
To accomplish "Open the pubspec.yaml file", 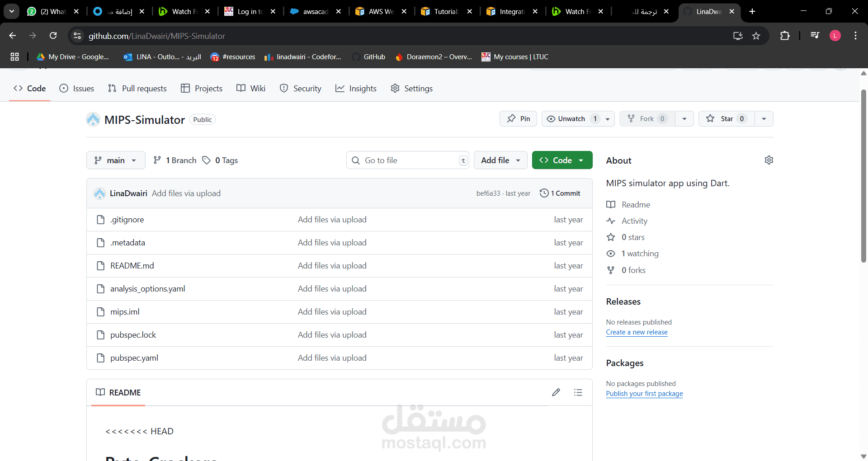I will pos(134,358).
